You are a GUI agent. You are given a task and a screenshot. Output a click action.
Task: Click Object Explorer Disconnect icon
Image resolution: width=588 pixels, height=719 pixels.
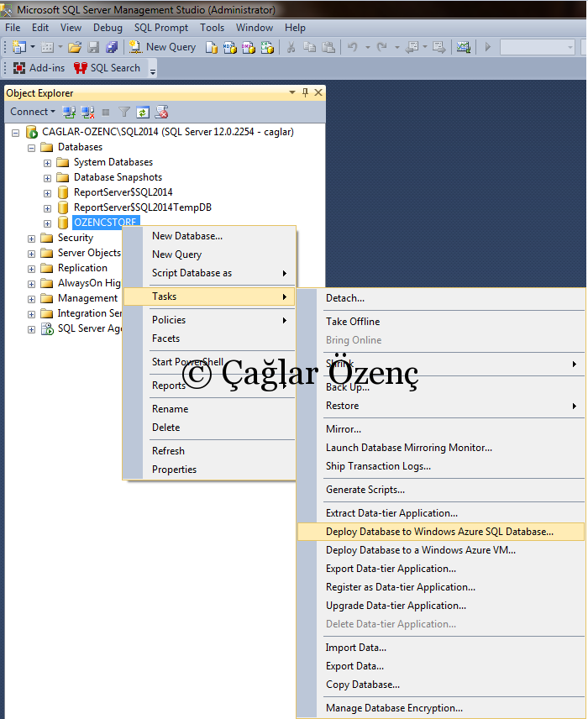[87, 112]
